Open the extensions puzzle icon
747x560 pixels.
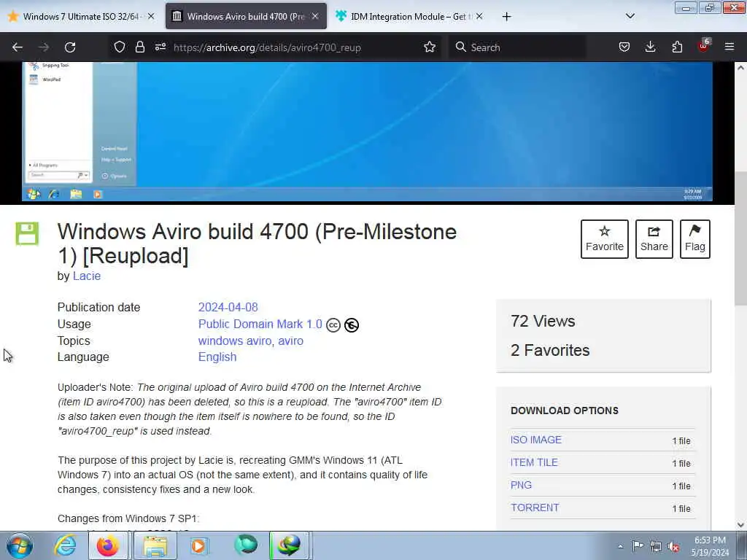pyautogui.click(x=677, y=47)
